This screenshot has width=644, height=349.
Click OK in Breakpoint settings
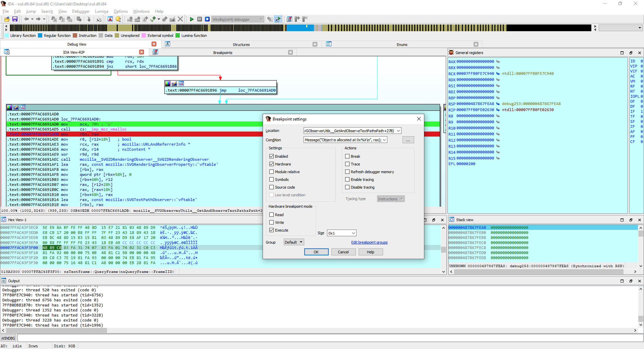[316, 252]
